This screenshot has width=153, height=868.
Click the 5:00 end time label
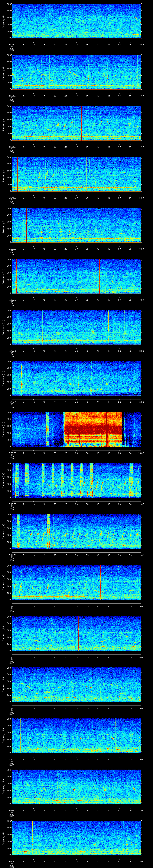click(141, 198)
